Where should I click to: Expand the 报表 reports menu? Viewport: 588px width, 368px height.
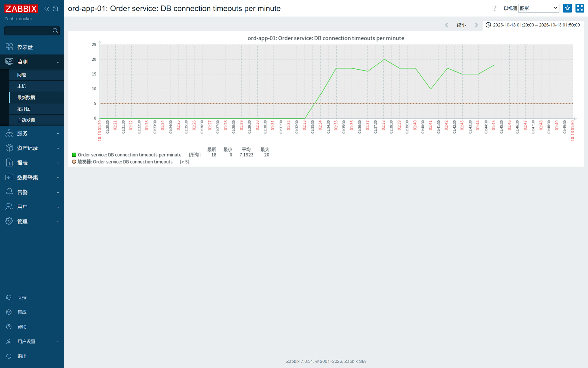(x=32, y=163)
